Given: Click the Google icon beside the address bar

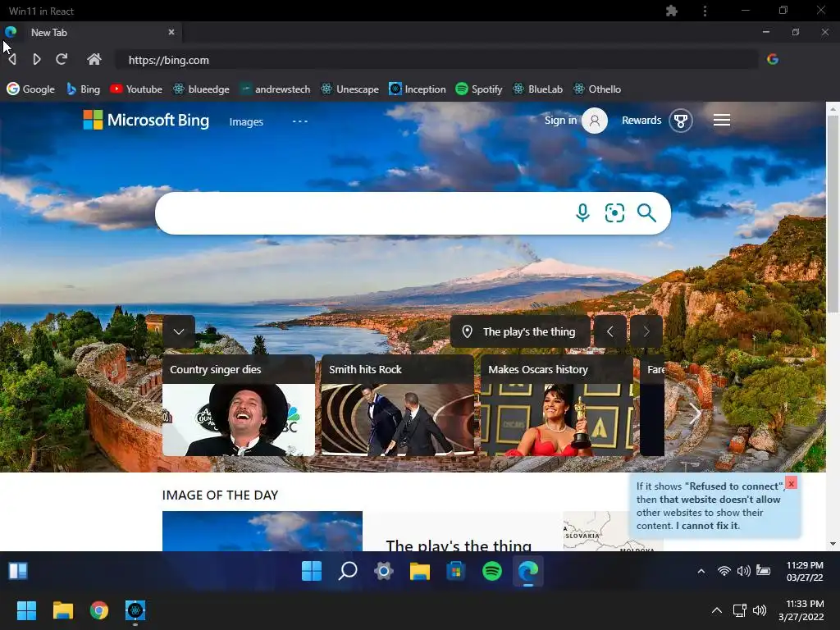Looking at the screenshot, I should [773, 59].
